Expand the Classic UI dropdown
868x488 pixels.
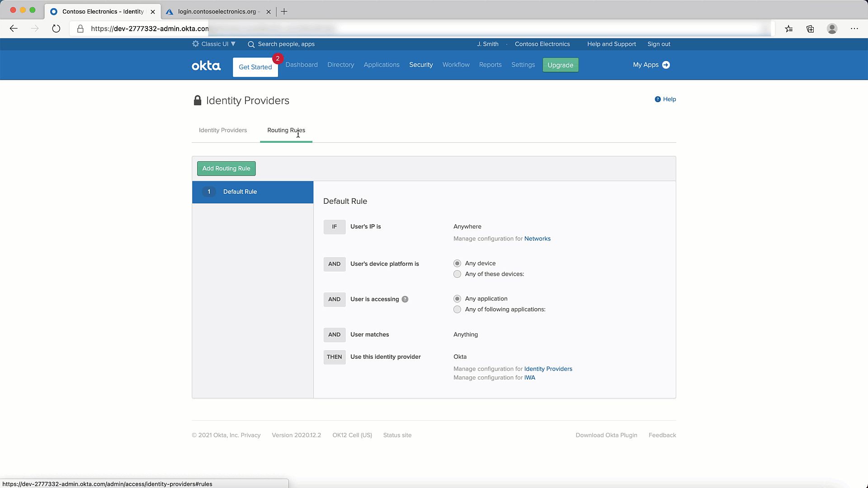coord(214,44)
